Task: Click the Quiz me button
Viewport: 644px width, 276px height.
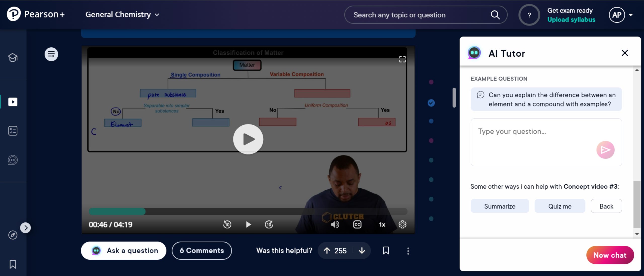Action: pyautogui.click(x=560, y=206)
